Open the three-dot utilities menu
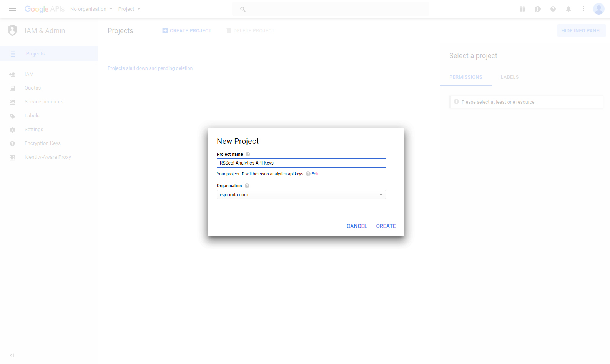Screen dimensions: 610x364 tap(583, 9)
